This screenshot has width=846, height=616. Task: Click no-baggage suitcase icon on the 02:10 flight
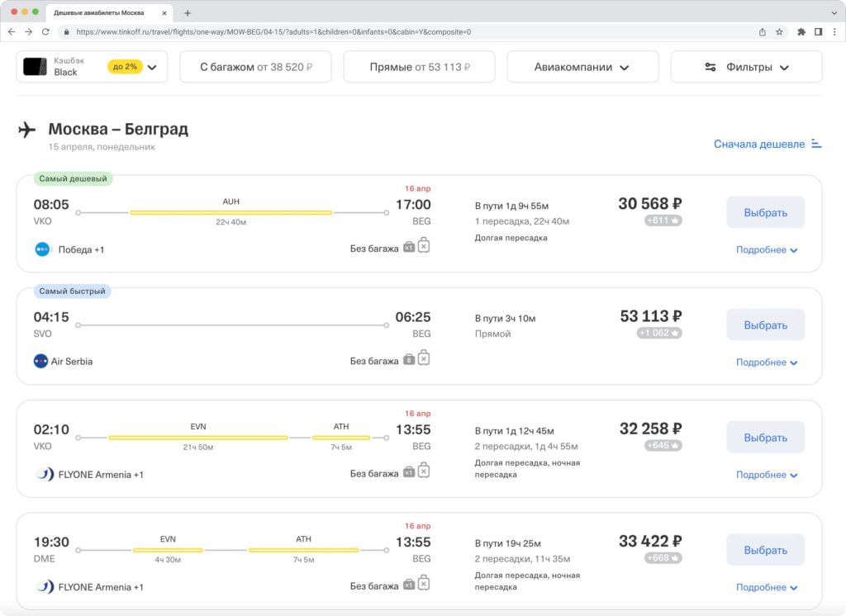424,471
